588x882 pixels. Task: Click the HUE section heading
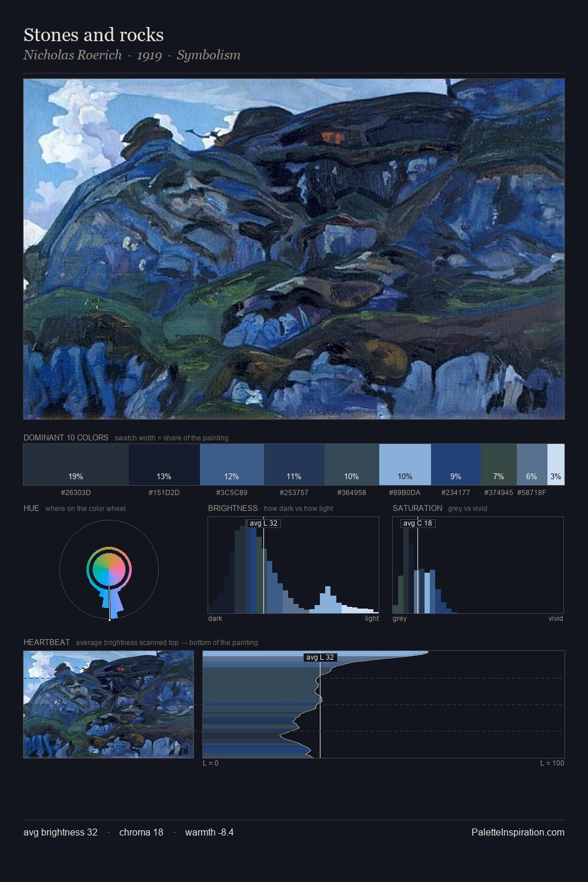pos(31,508)
